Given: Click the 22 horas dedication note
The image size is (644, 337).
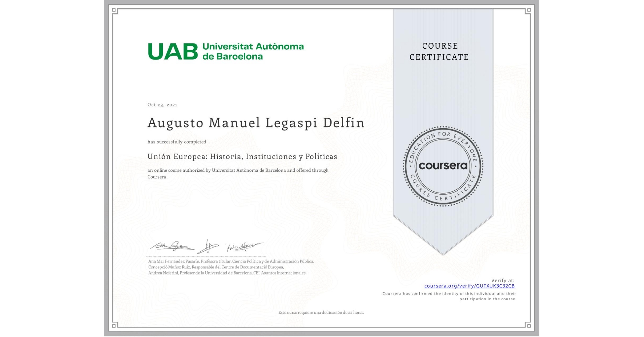Looking at the screenshot, I should click(x=321, y=312).
